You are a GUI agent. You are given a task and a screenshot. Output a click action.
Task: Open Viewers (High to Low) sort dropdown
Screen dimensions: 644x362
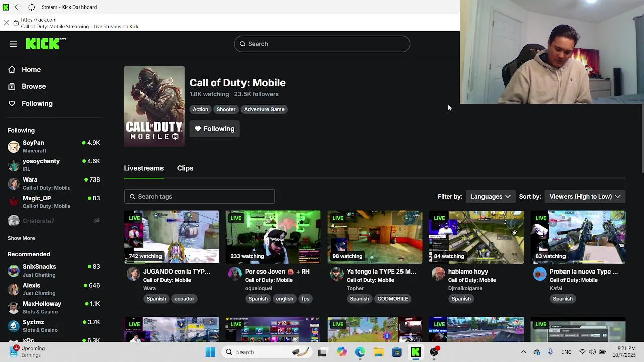[x=585, y=197]
